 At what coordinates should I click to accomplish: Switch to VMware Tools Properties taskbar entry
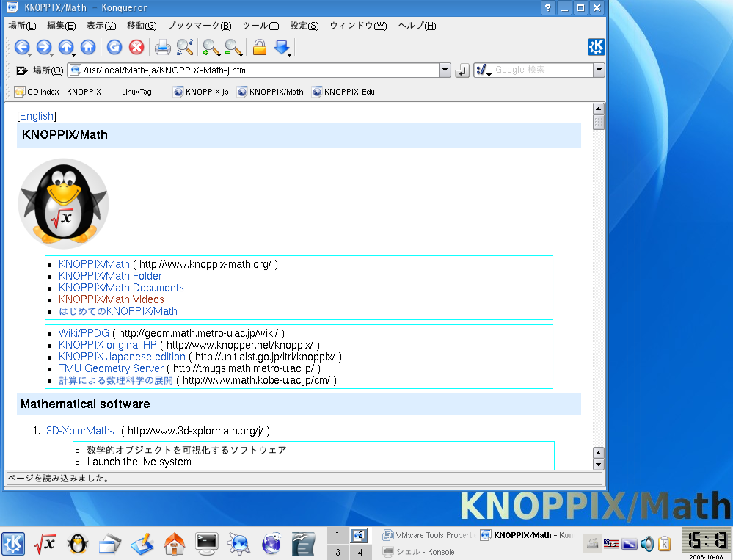point(430,535)
